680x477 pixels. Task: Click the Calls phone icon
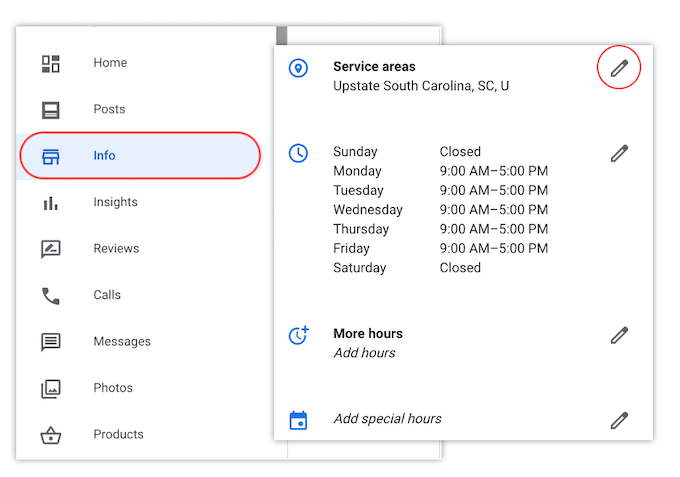[x=50, y=296]
